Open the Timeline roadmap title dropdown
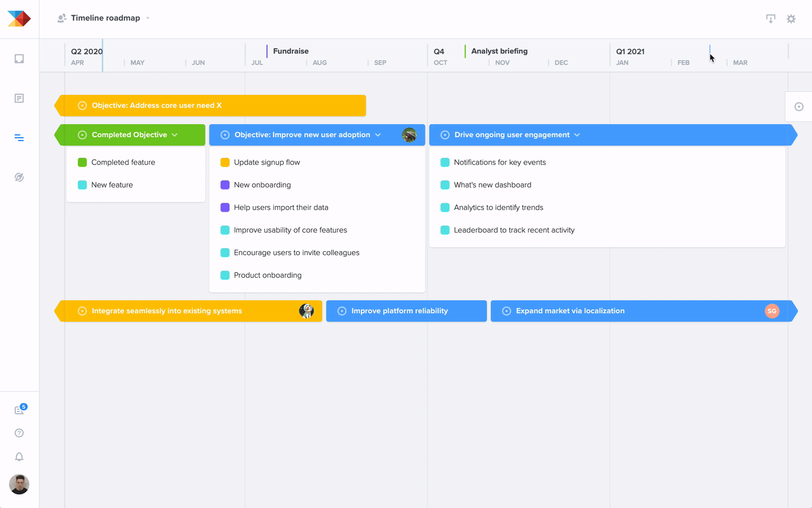 (x=148, y=17)
